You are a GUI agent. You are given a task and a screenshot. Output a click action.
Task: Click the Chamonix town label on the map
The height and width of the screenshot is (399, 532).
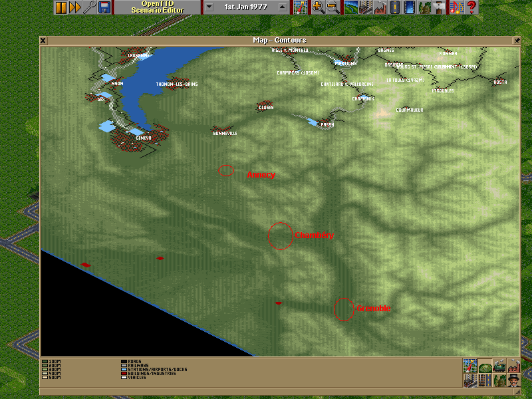(x=363, y=98)
